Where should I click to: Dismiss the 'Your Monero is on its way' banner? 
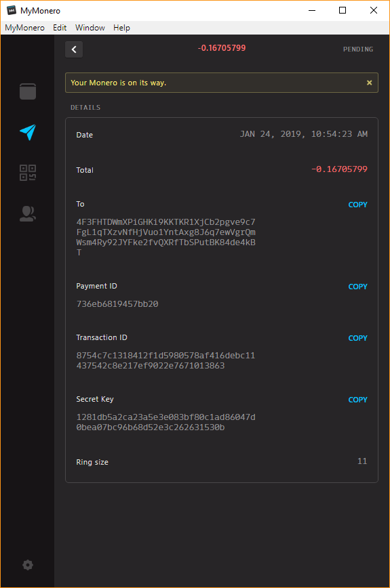tap(370, 83)
